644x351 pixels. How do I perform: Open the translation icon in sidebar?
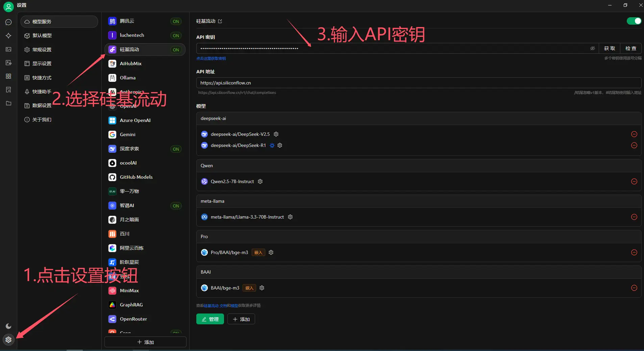[8, 63]
